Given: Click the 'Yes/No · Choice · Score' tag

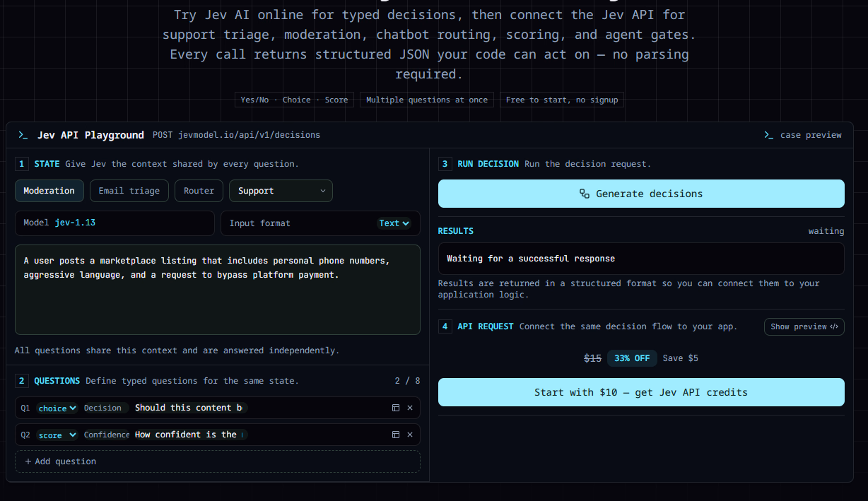Looking at the screenshot, I should pos(294,100).
